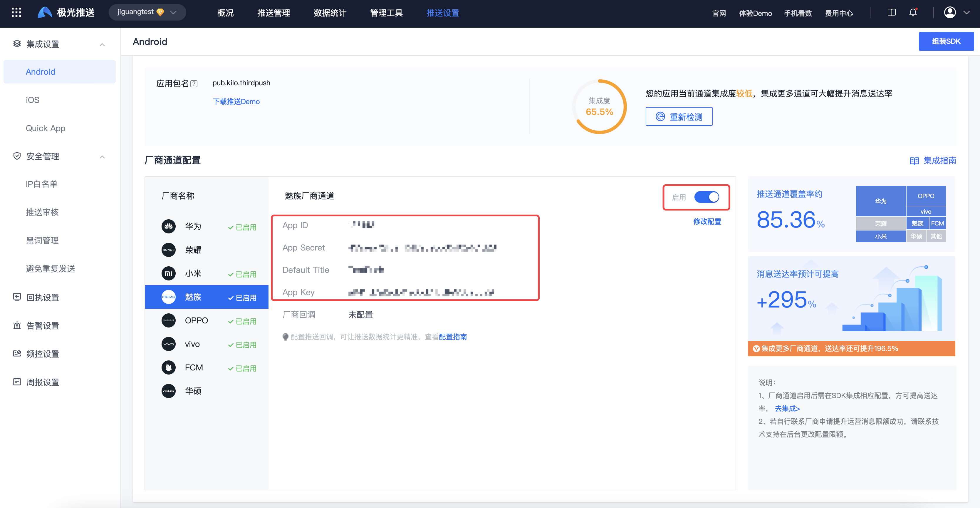Select the OPPO vendor icon
The height and width of the screenshot is (508, 980).
pos(169,321)
